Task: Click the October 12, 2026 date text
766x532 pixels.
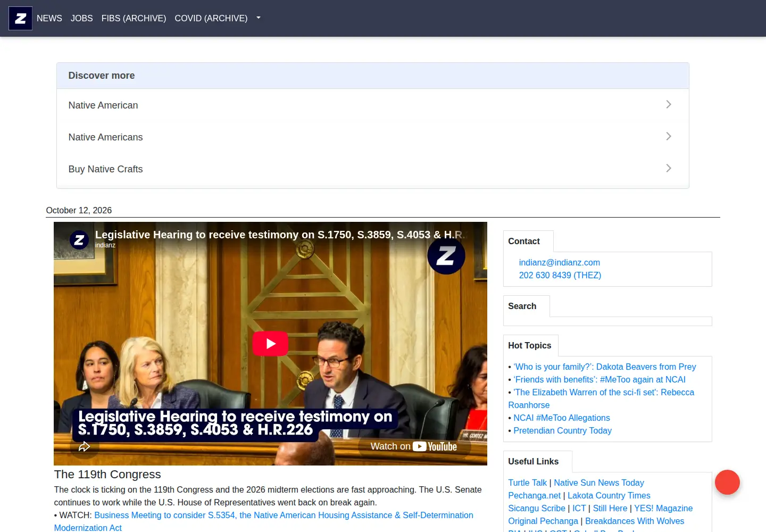Action: (79, 210)
